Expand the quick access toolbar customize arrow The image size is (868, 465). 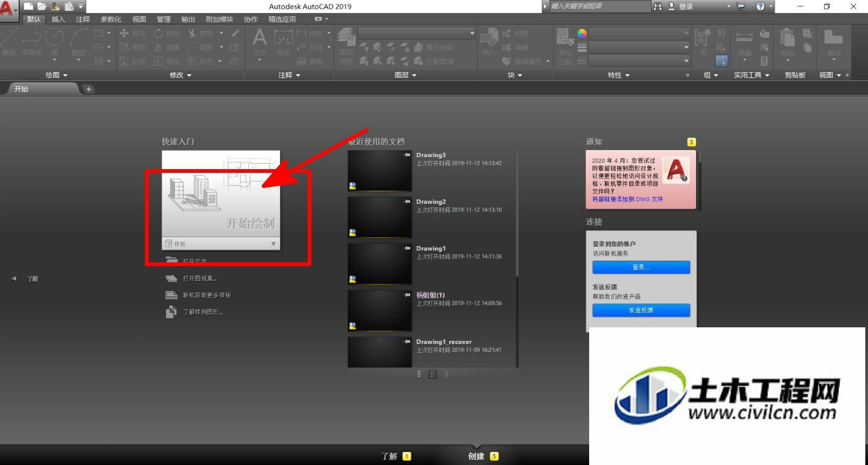coord(81,7)
